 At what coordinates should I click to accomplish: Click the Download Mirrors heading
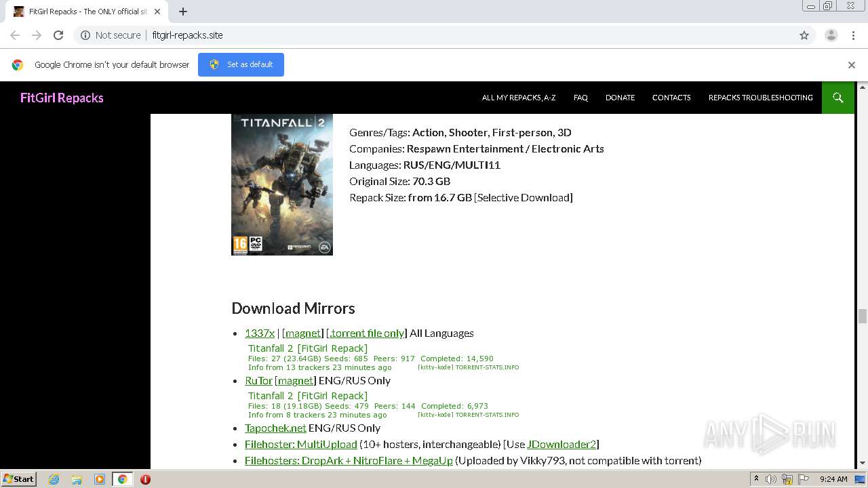click(293, 308)
